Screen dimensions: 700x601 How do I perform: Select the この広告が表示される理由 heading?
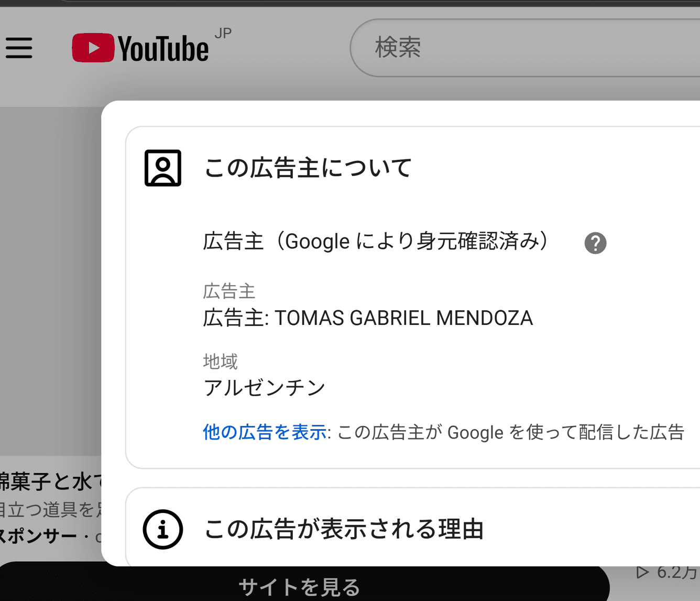tap(344, 529)
